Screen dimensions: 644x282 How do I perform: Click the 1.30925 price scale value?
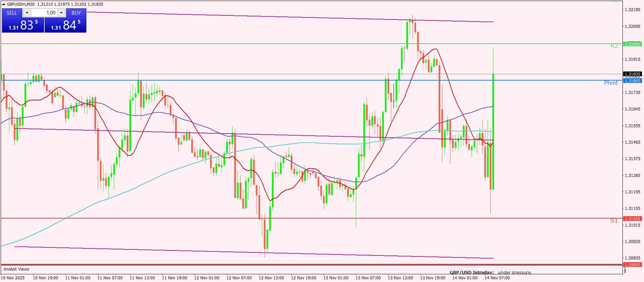click(x=632, y=242)
